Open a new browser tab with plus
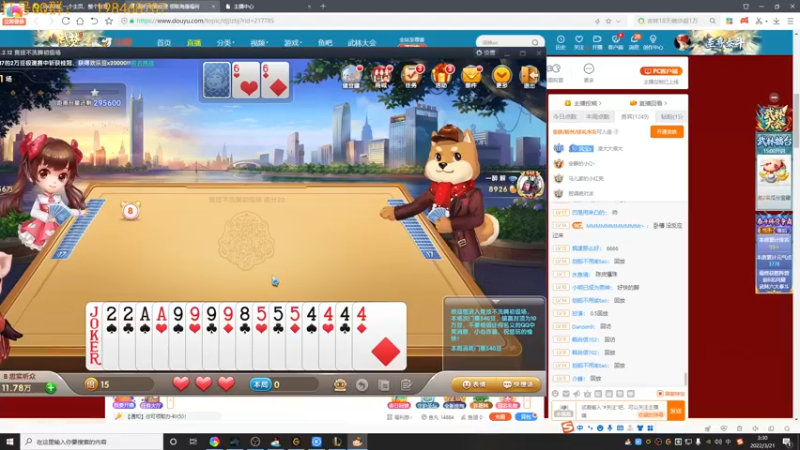Screen dimensions: 800x450 pyautogui.click(x=323, y=6)
